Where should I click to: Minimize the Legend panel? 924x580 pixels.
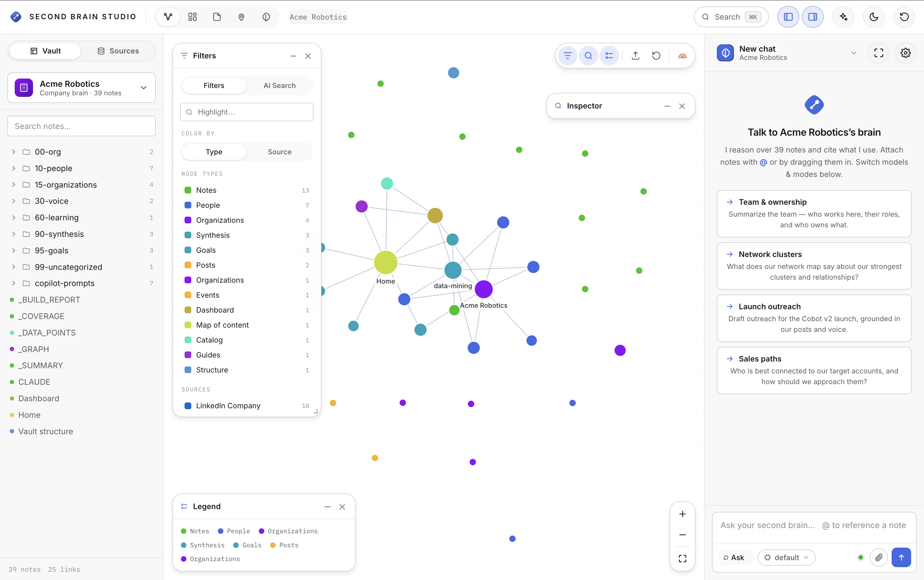[x=328, y=507]
